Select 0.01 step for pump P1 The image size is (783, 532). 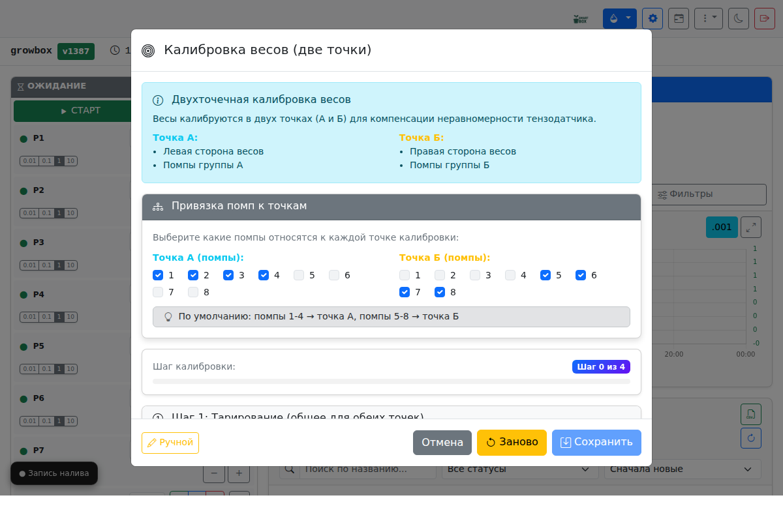(29, 161)
